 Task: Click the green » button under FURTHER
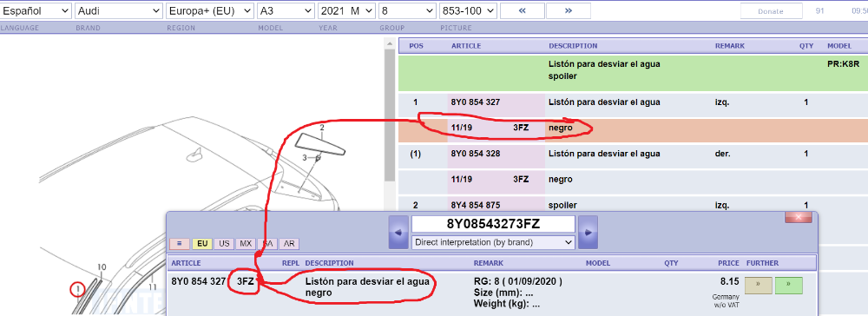pyautogui.click(x=789, y=286)
